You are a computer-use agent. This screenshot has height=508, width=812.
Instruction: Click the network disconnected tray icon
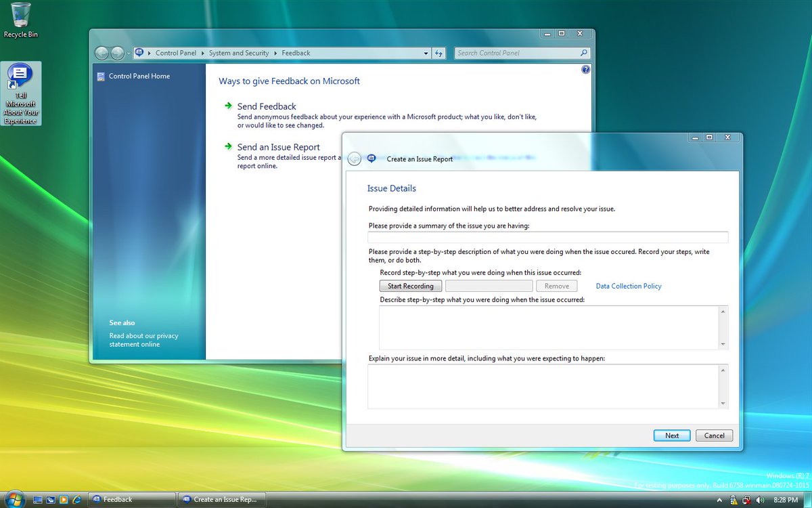[746, 500]
